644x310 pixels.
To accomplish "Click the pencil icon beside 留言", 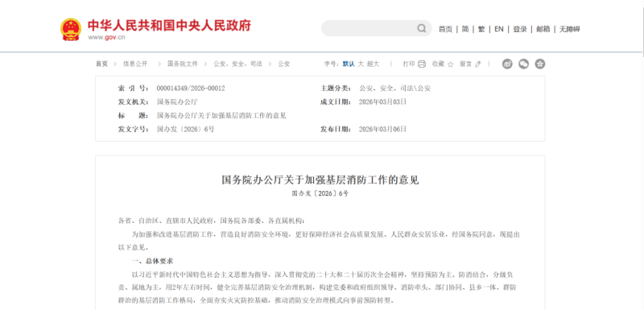I will coord(477,64).
